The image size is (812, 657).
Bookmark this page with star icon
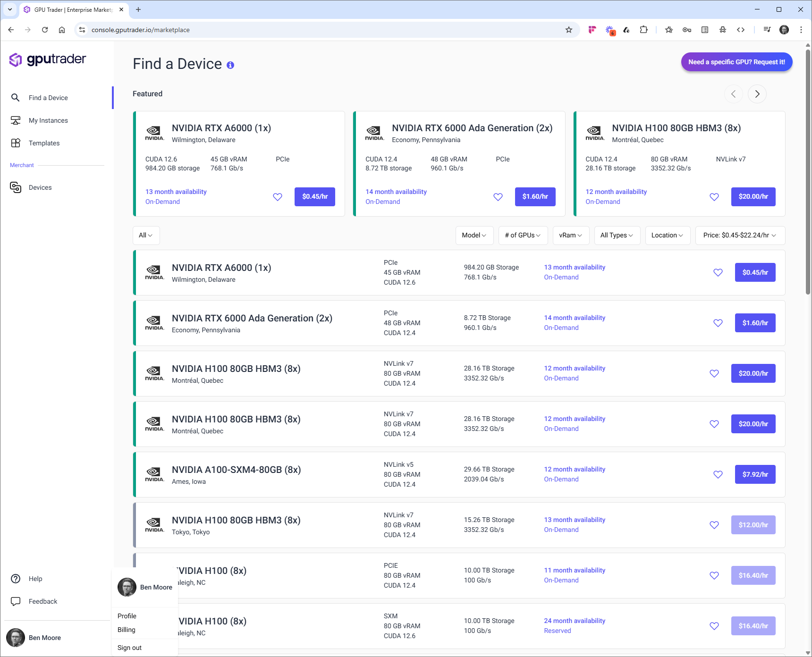pos(569,30)
